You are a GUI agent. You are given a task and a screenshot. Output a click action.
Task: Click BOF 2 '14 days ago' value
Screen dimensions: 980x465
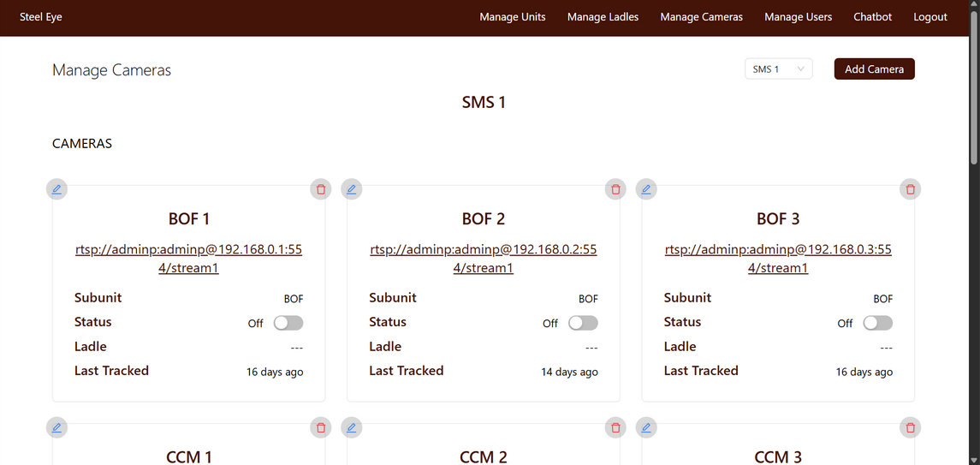click(x=569, y=372)
